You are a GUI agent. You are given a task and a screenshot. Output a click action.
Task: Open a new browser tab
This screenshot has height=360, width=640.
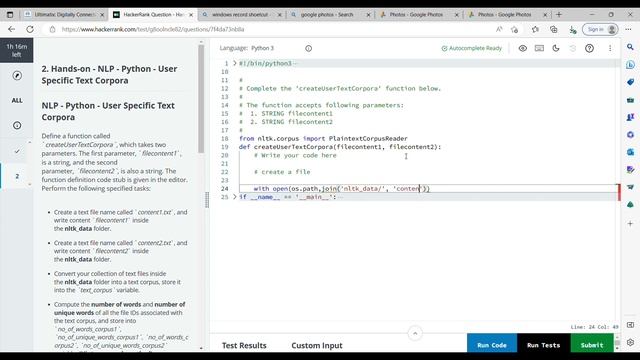559,15
